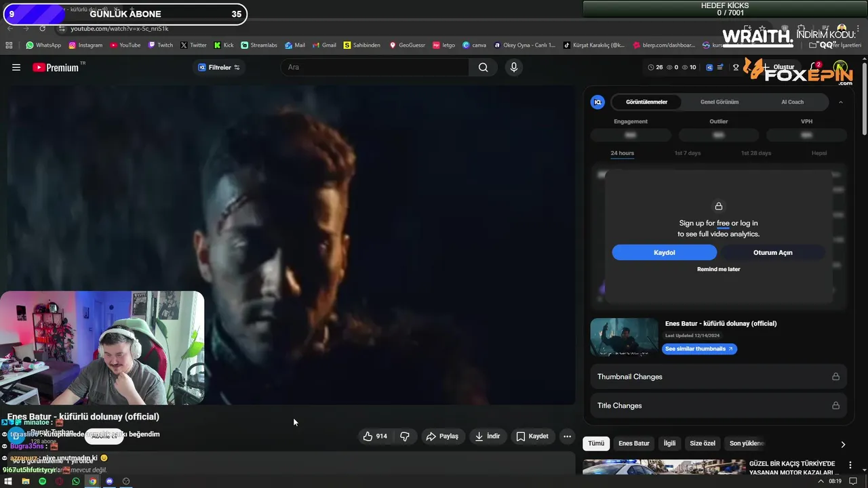Open the WhatsApp bookmark
868x488 pixels.
[43, 45]
